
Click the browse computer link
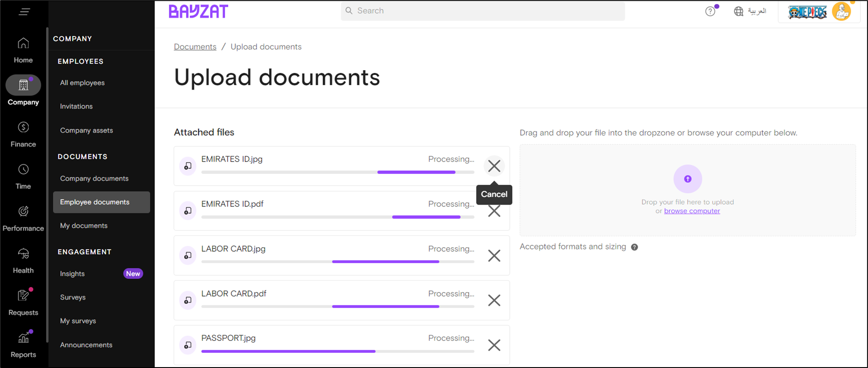click(x=692, y=211)
